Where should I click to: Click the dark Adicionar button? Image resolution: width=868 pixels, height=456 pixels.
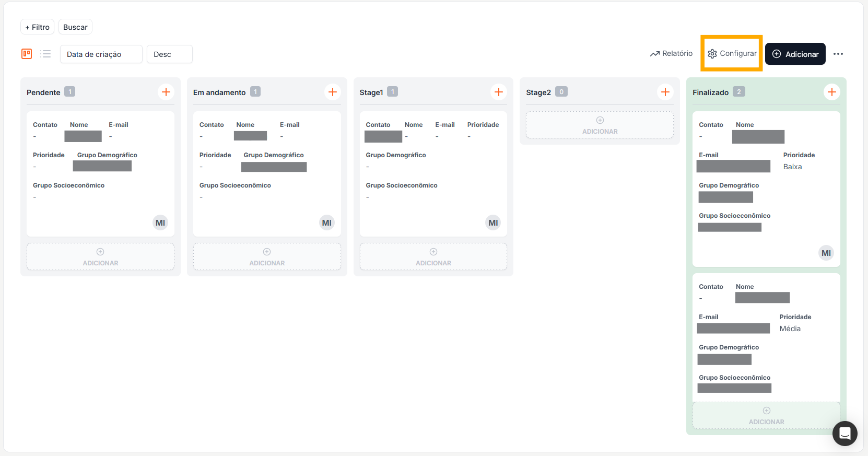click(795, 54)
